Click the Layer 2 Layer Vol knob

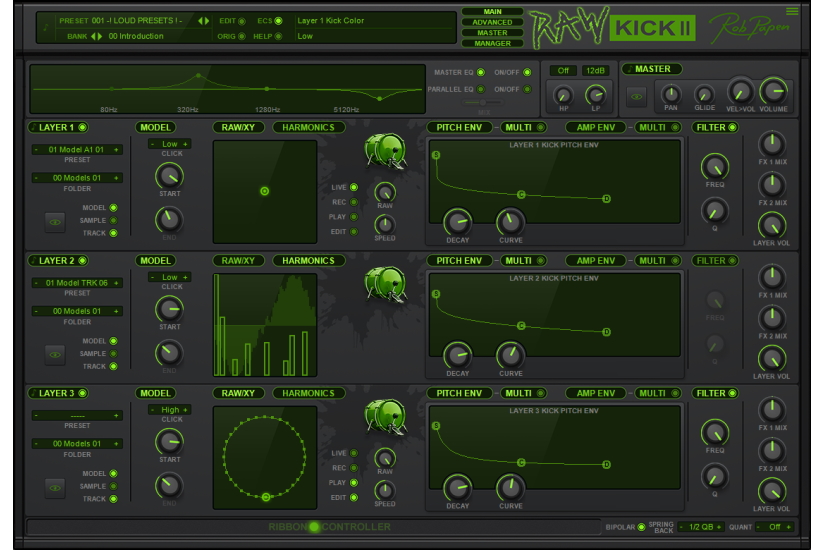(x=772, y=359)
